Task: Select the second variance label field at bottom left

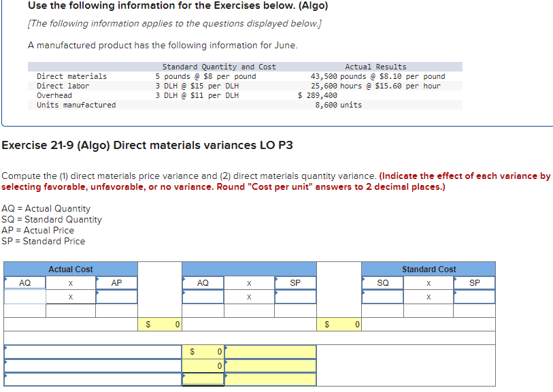Action: point(92,365)
